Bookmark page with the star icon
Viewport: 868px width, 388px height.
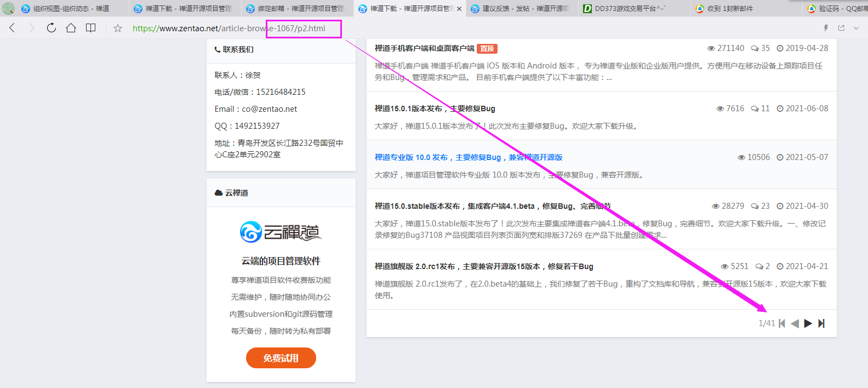117,28
